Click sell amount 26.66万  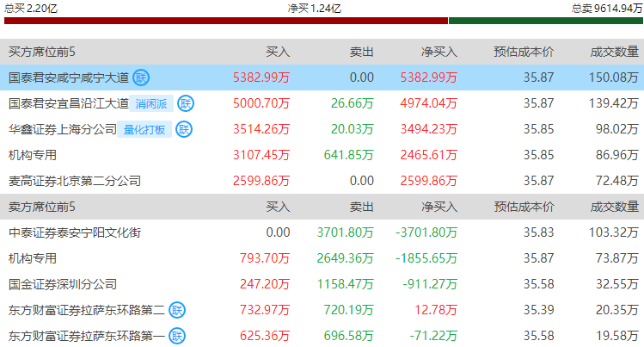click(352, 103)
